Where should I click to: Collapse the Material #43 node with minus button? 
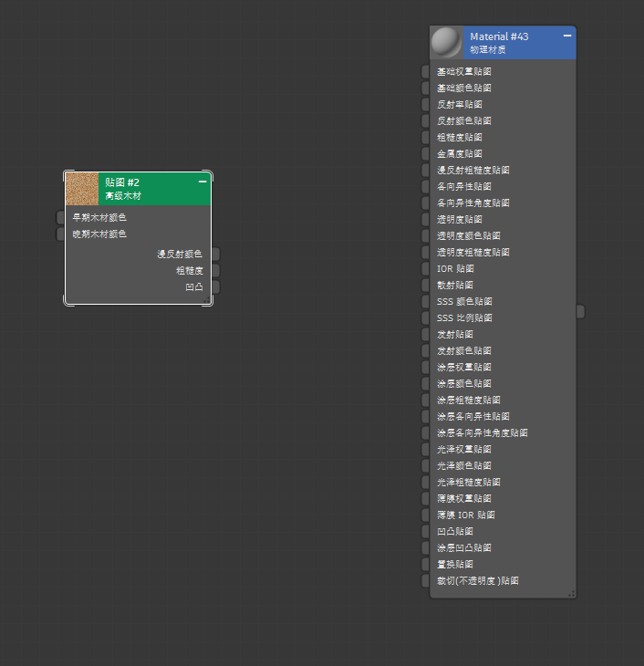tap(567, 36)
